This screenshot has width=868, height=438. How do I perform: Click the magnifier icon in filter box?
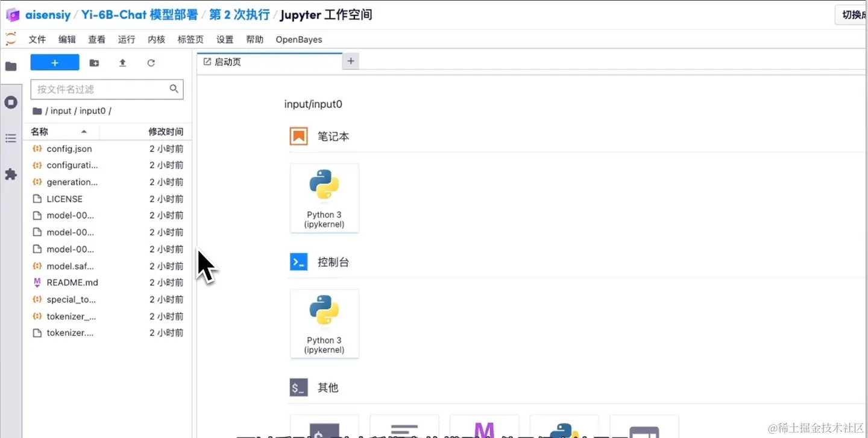click(x=174, y=89)
